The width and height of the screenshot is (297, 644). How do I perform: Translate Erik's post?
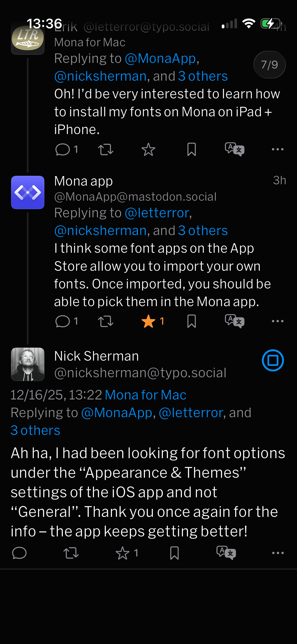234,150
